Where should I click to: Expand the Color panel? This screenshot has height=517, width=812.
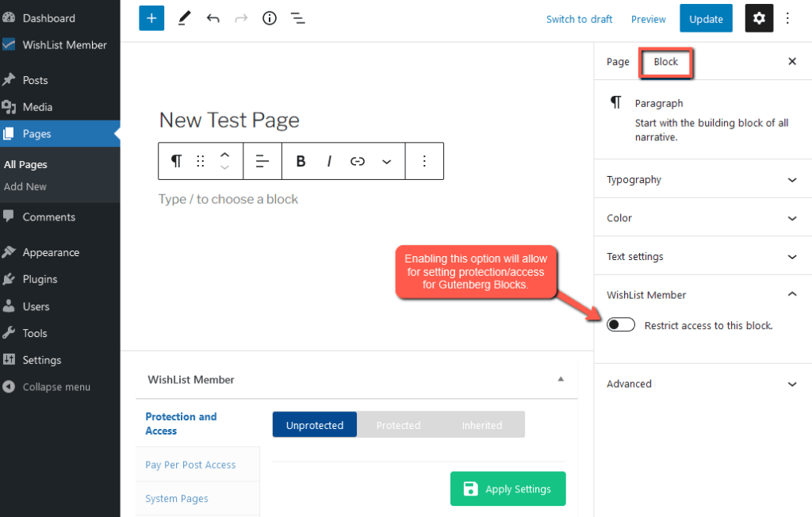[x=703, y=217]
